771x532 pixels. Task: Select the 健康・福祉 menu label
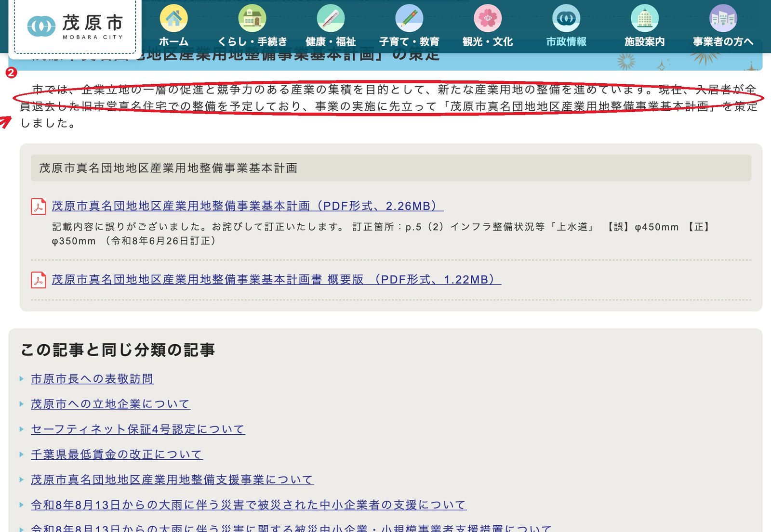(x=331, y=42)
